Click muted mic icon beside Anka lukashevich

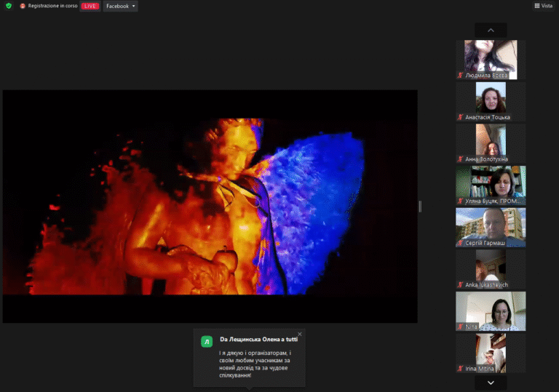(x=460, y=285)
